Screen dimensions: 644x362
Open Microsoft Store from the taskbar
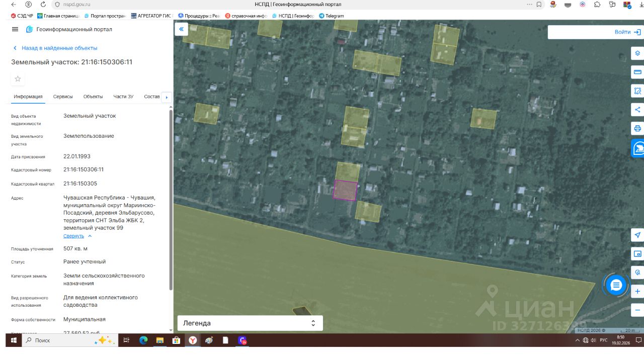point(176,340)
